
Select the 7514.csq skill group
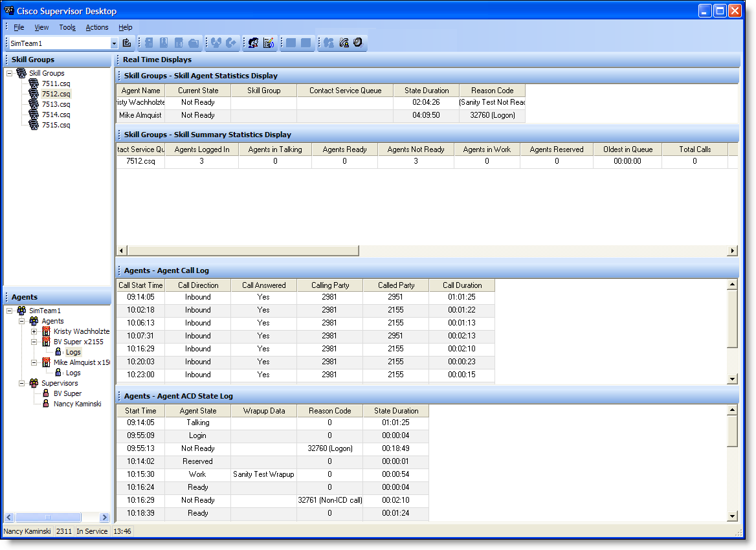[56, 115]
